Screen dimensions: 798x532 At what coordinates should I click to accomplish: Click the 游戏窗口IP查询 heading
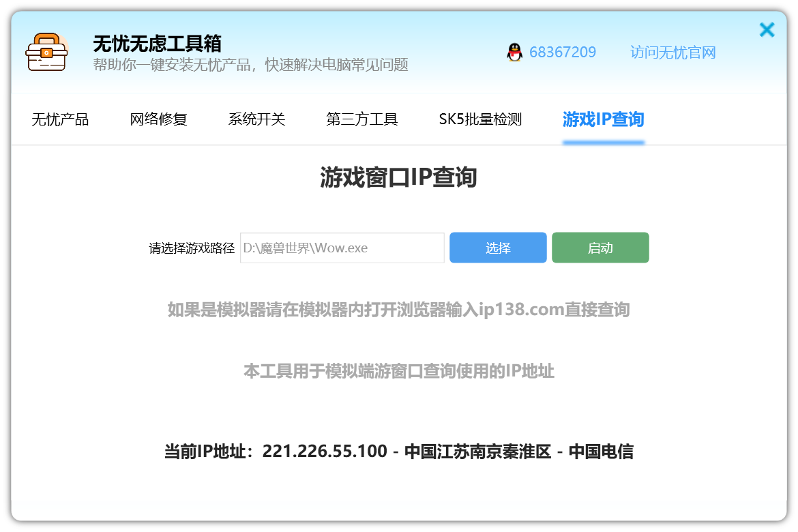398,177
